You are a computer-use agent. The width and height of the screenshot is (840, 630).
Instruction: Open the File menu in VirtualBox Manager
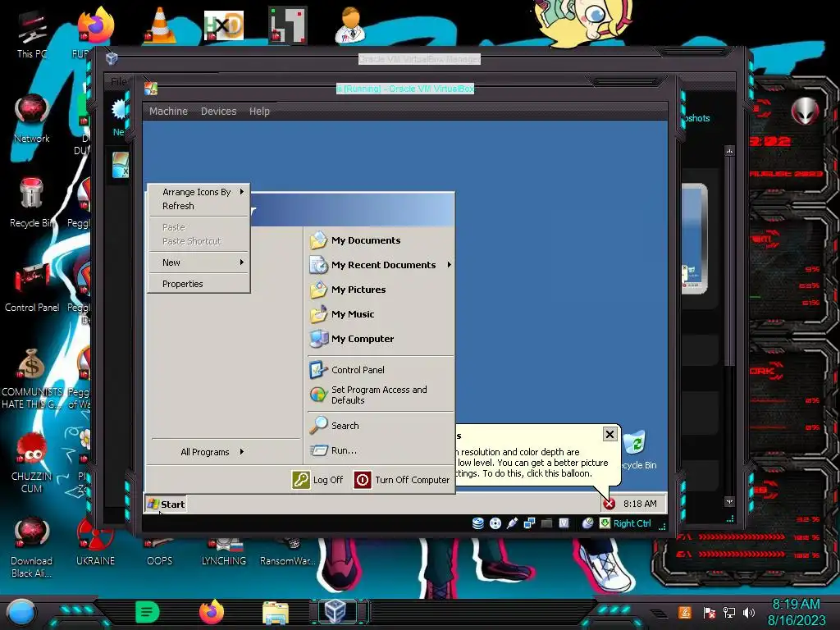119,81
